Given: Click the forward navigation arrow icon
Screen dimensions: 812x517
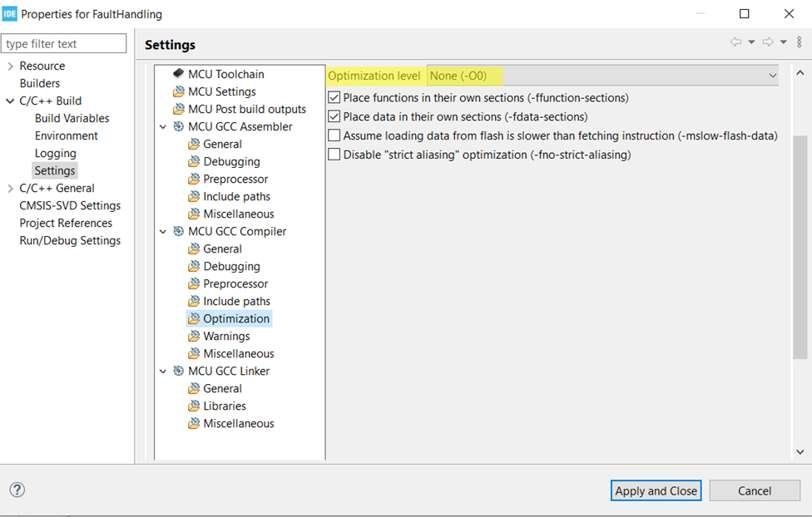Looking at the screenshot, I should tap(767, 42).
